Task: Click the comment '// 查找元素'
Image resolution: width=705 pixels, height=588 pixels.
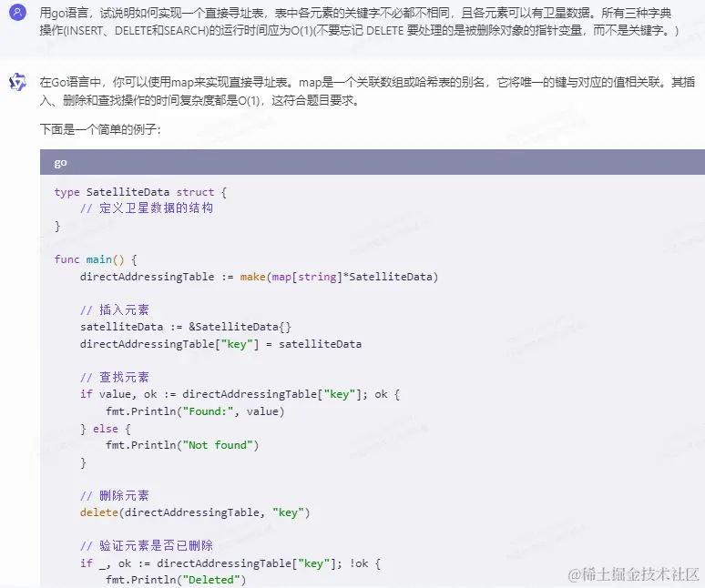Action: [115, 378]
